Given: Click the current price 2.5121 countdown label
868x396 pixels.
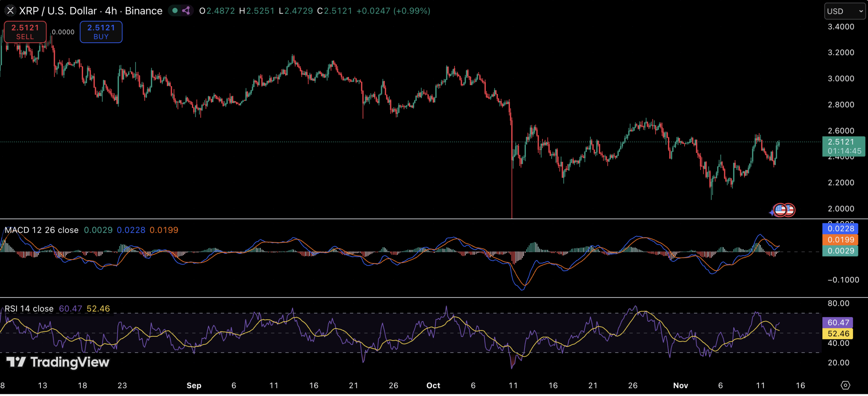Looking at the screenshot, I should click(x=844, y=146).
